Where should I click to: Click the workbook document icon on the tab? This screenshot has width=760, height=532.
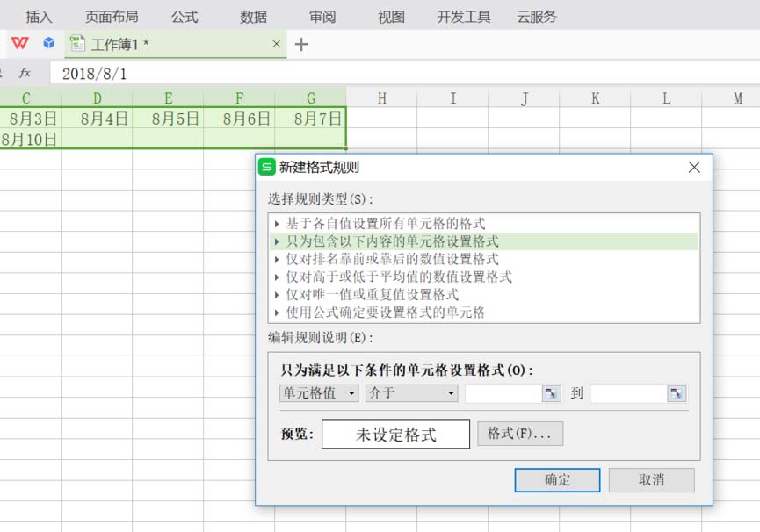pyautogui.click(x=77, y=42)
